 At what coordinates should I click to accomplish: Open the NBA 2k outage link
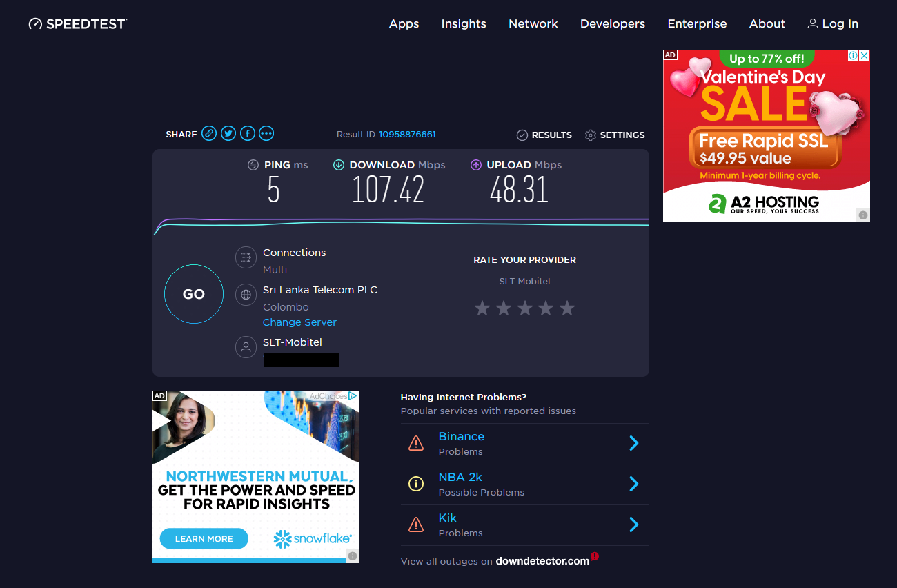[x=460, y=477]
